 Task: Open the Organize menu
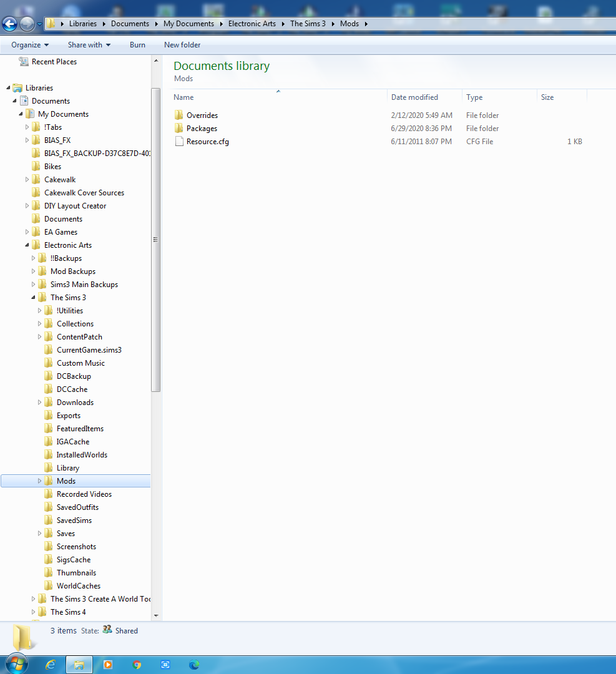click(30, 45)
